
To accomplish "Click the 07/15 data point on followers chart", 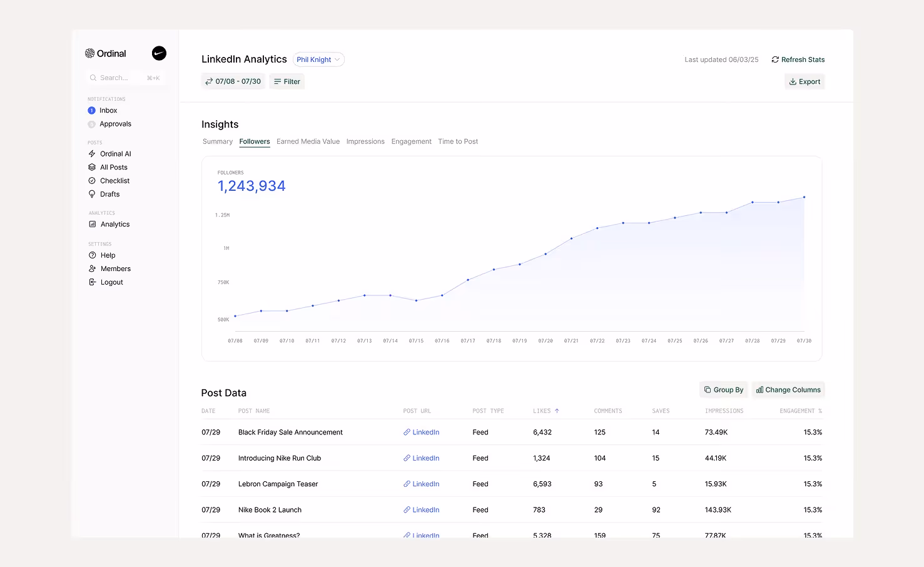I will point(416,300).
